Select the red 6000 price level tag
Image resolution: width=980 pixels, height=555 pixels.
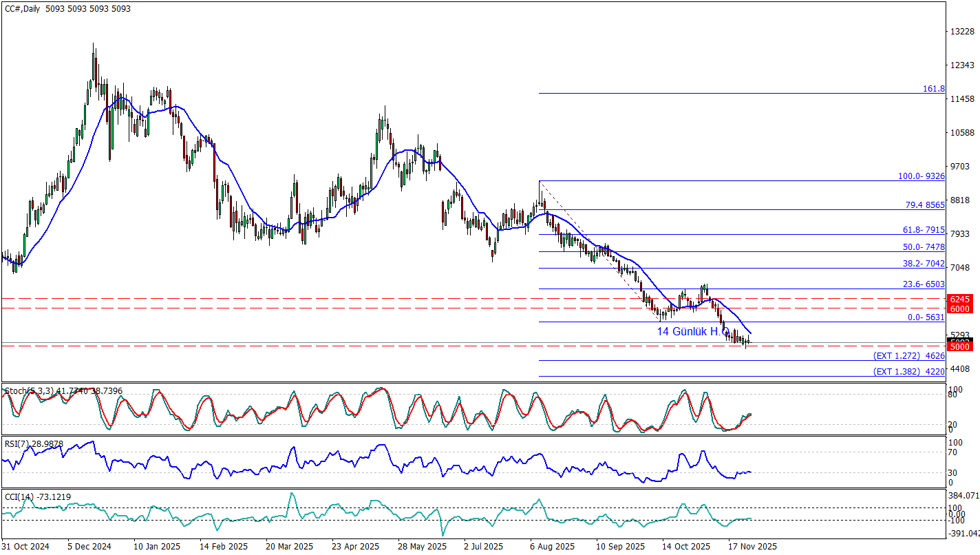coord(960,309)
